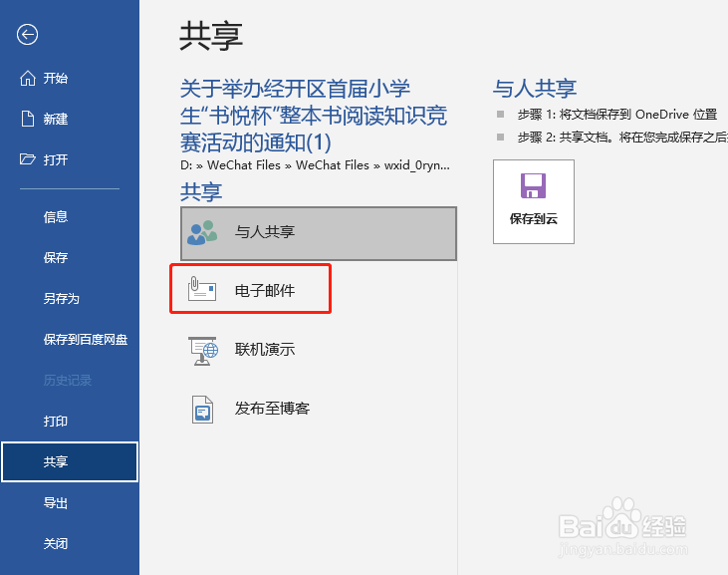The image size is (728, 575).
Task: Click the back arrow to return to document
Action: click(28, 34)
